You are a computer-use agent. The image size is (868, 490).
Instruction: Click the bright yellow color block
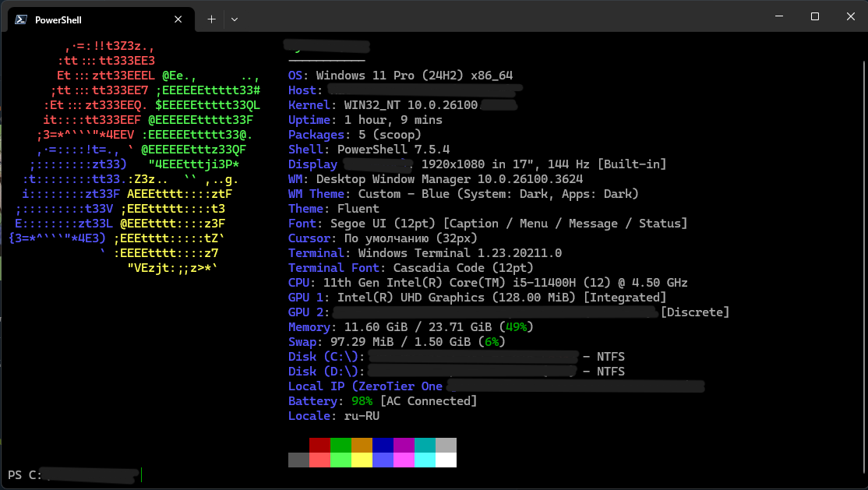[362, 460]
